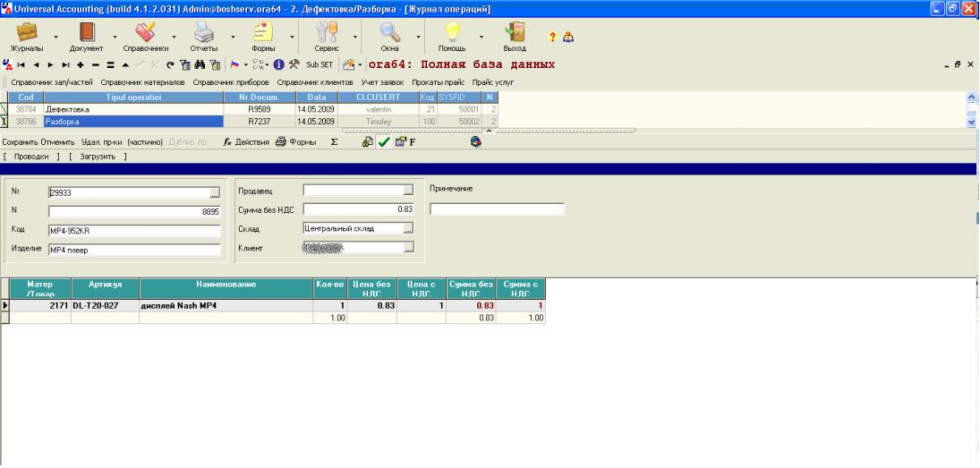Screen dimensions: 980x468
Task: Click the cell дисплей Nash MP4
Action: tap(226, 306)
